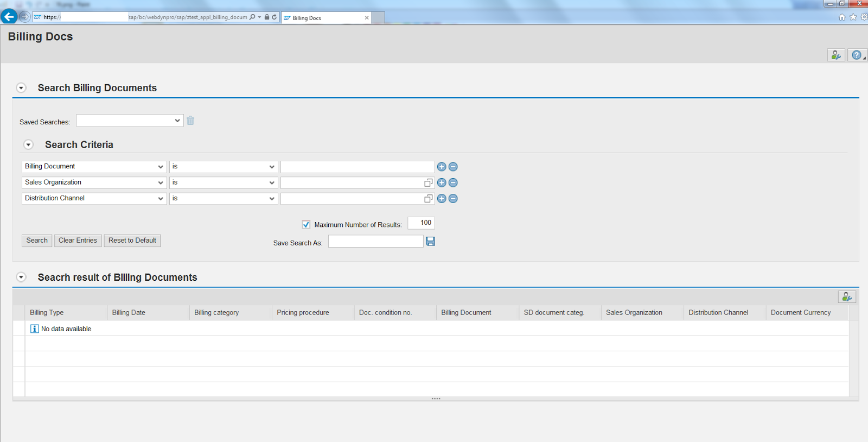Sort by Pricing procedure column header

click(x=313, y=313)
